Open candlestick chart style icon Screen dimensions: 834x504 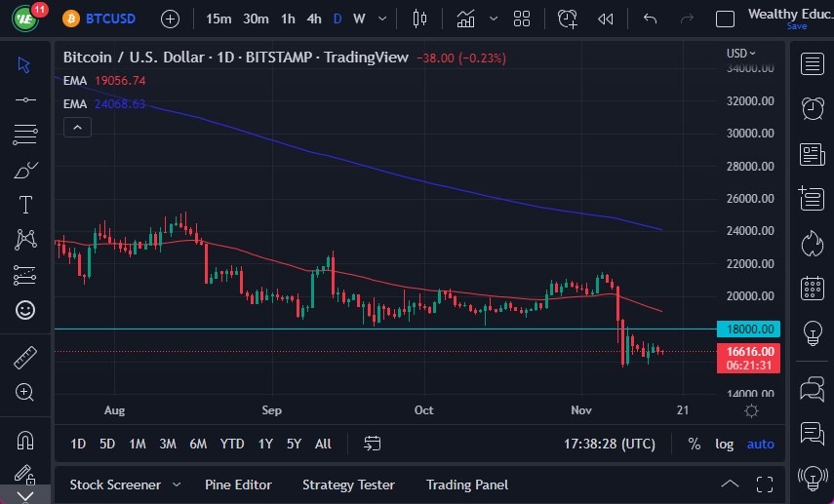tap(420, 19)
